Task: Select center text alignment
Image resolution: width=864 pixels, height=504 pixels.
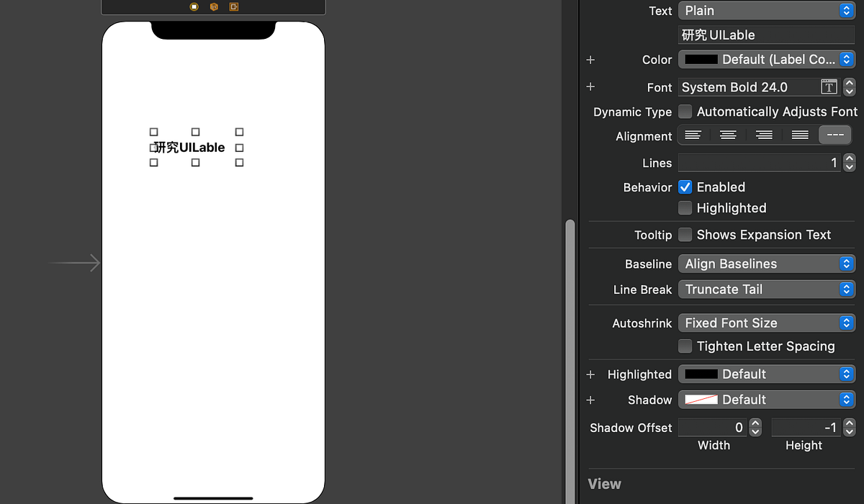Action: pyautogui.click(x=728, y=135)
